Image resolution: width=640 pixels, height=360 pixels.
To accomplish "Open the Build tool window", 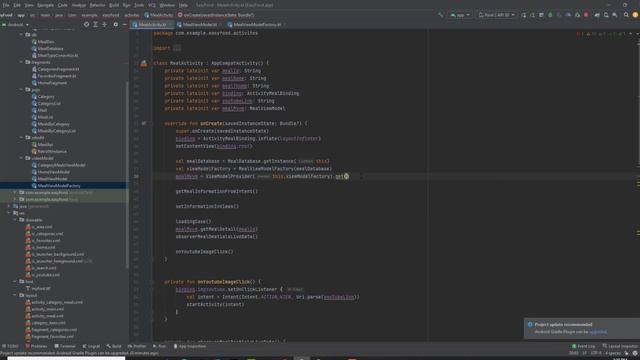I will (x=114, y=346).
